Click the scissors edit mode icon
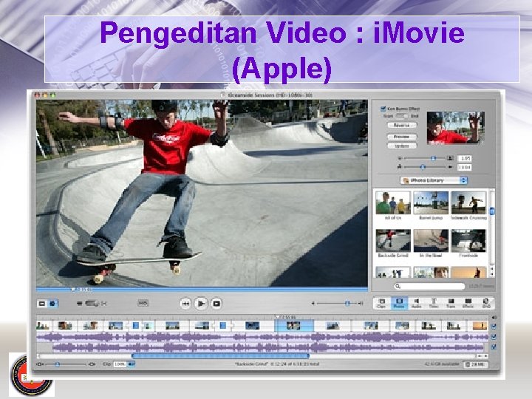532x399 pixels. [104, 304]
